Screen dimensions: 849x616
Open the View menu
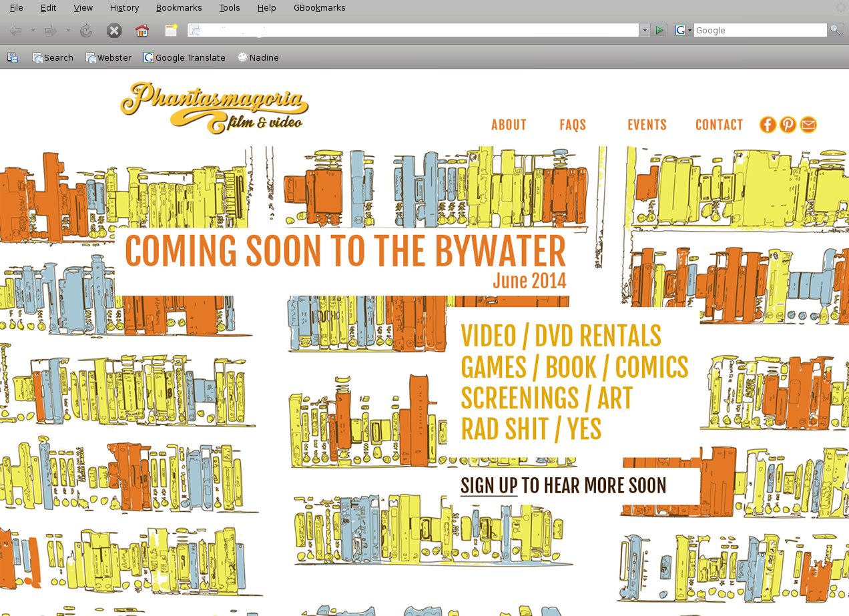83,8
